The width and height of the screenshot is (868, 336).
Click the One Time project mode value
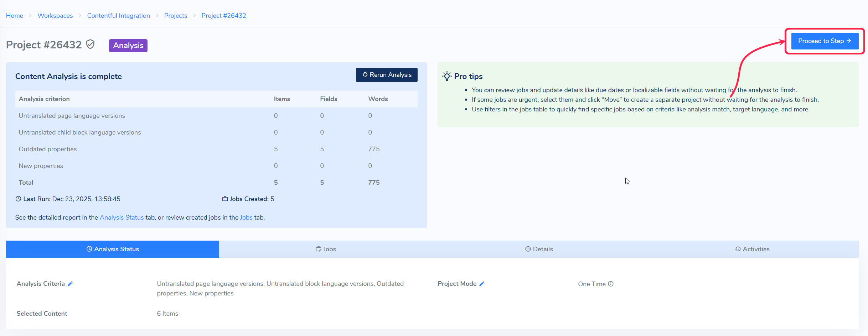coord(592,284)
